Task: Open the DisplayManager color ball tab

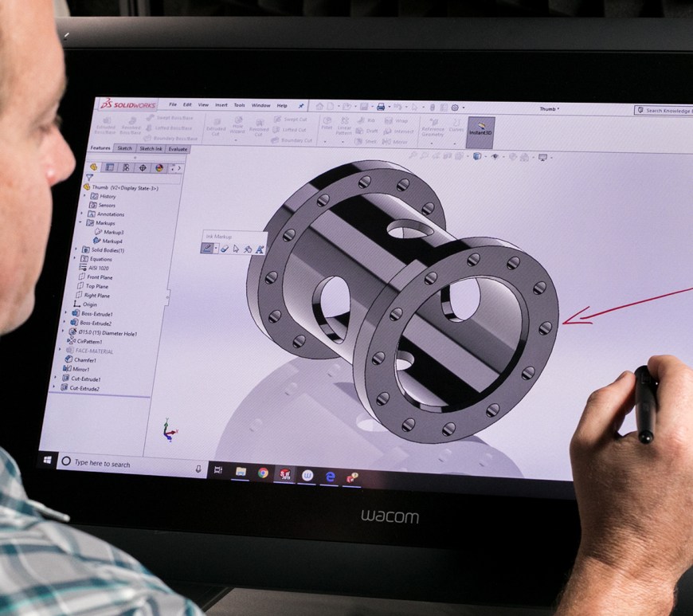Action: point(159,168)
